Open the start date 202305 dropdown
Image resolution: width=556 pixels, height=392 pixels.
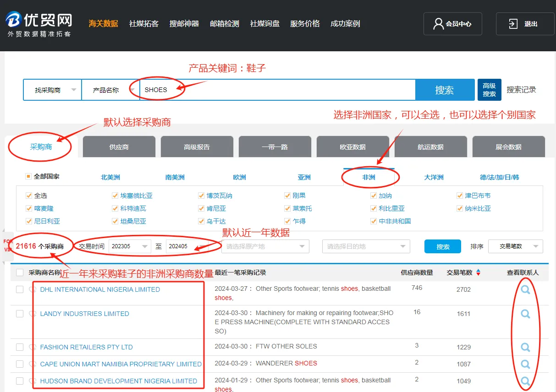[130, 246]
